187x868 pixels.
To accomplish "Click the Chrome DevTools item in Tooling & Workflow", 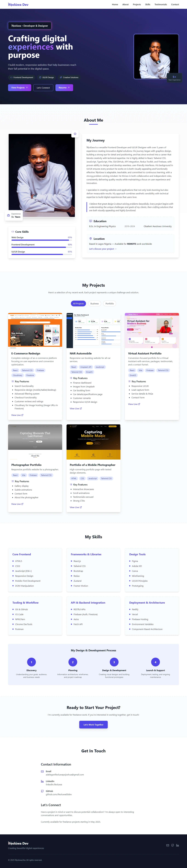I will pyautogui.click(x=24, y=624).
